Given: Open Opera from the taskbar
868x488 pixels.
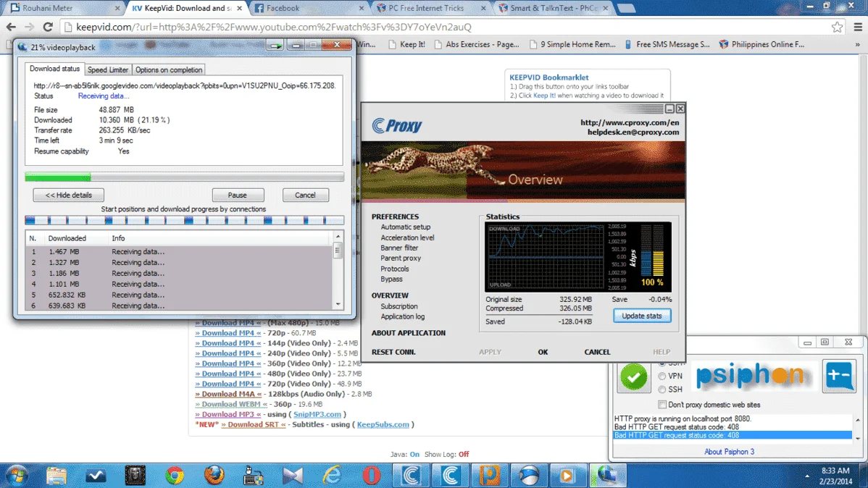Looking at the screenshot, I should (372, 475).
